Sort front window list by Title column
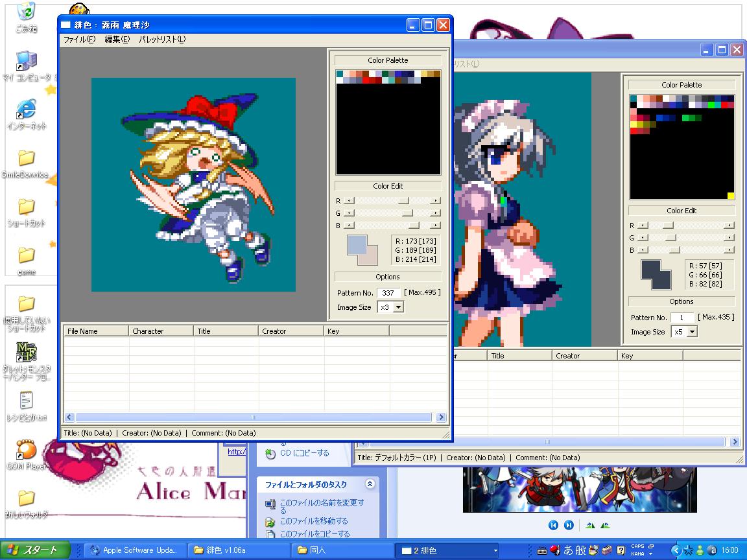The width and height of the screenshot is (747, 560). (x=226, y=331)
